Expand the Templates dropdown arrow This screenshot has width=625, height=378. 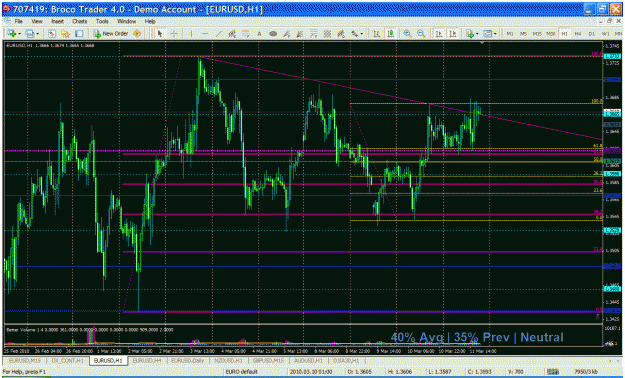(495, 34)
